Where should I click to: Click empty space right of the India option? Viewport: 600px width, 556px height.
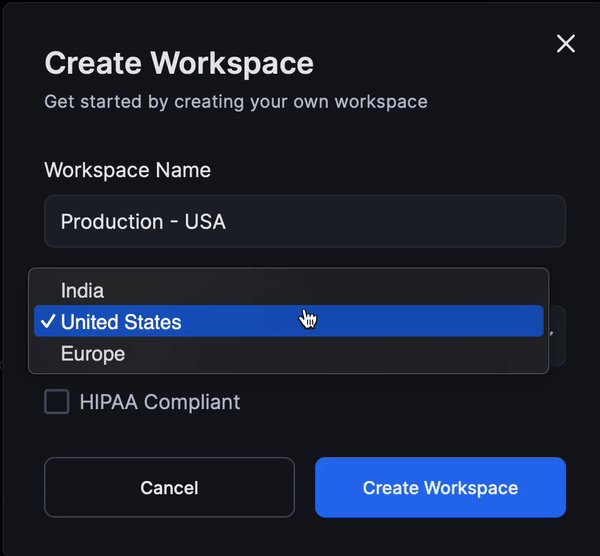[400, 290]
